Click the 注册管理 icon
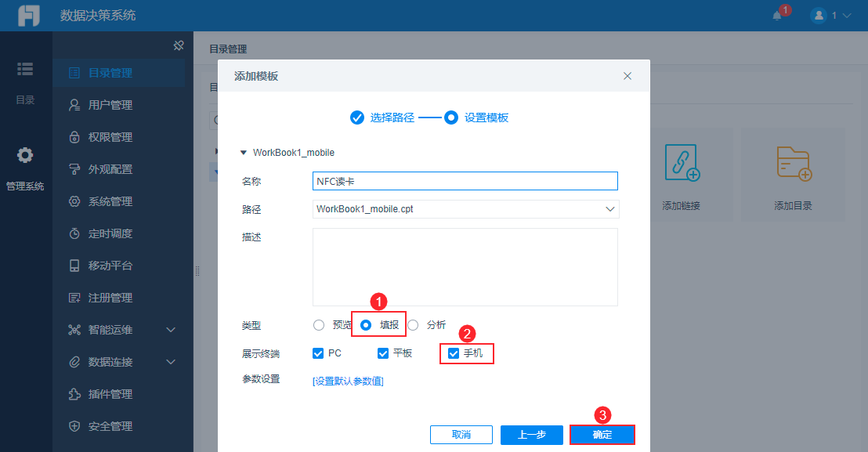The image size is (868, 452). (74, 298)
